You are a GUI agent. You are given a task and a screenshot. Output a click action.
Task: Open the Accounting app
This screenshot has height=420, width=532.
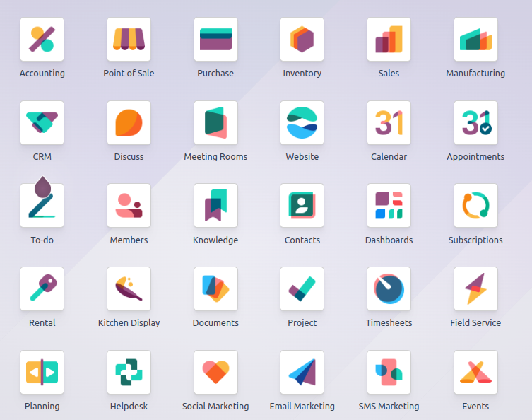42,40
